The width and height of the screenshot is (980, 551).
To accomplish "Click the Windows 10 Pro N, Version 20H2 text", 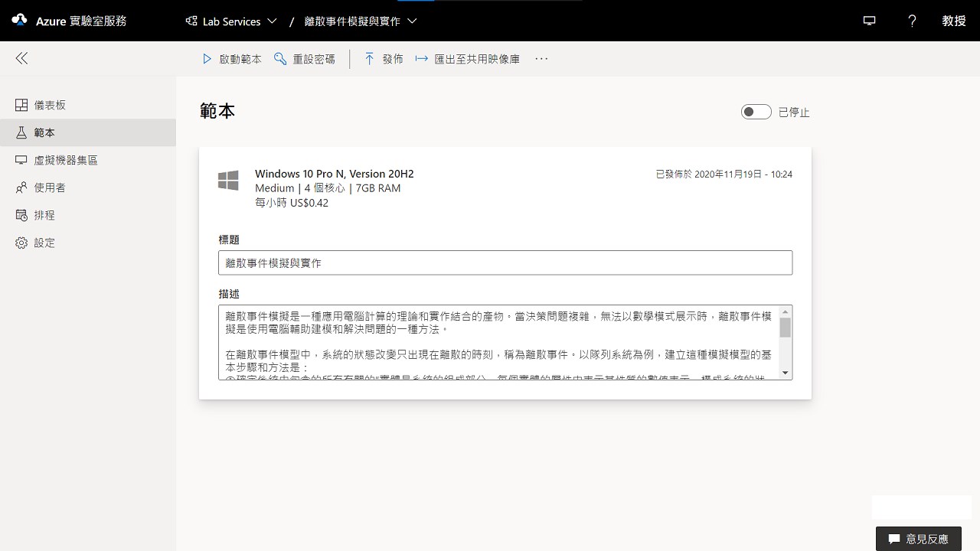I will pos(335,174).
